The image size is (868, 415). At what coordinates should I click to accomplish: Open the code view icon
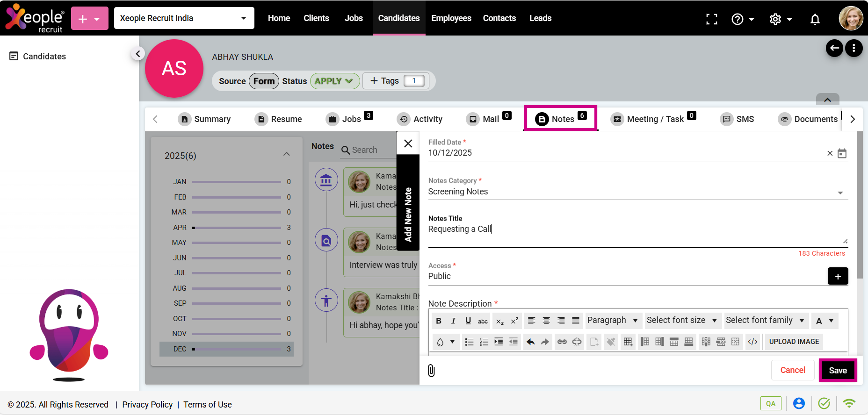point(752,342)
